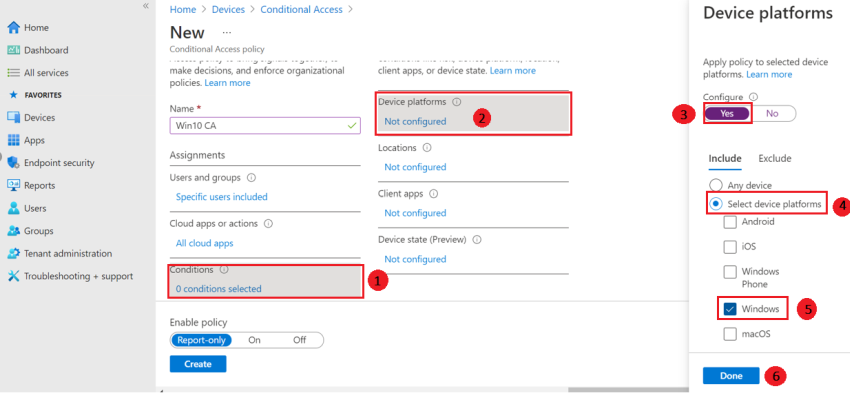Click the Dashboard chart icon
This screenshot has width=850, height=393.
pyautogui.click(x=14, y=50)
